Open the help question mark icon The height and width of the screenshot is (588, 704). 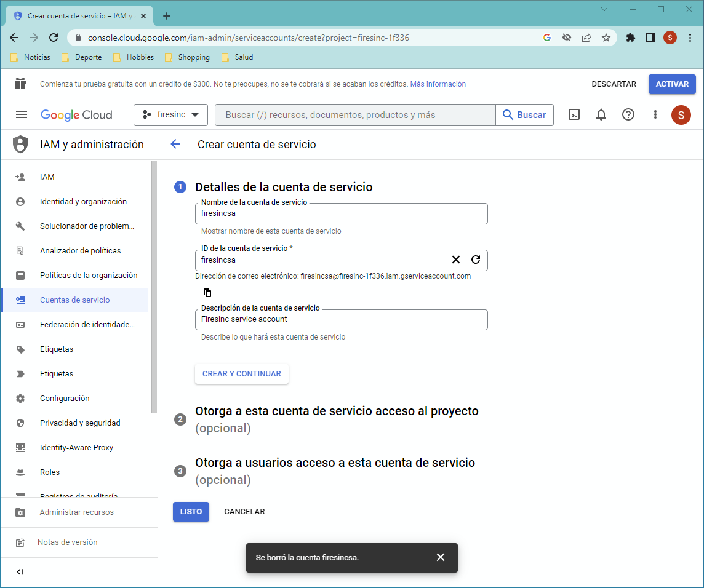pyautogui.click(x=628, y=115)
